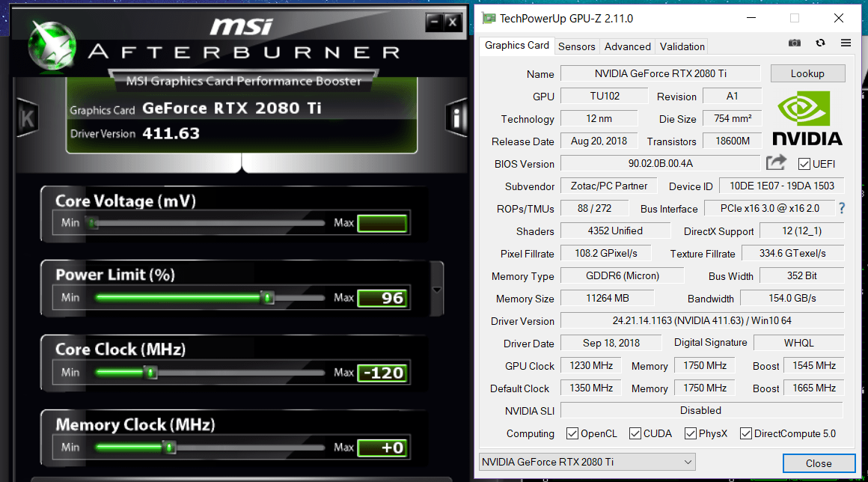
Task: Click the Core Clock slider handle
Action: [x=150, y=373]
